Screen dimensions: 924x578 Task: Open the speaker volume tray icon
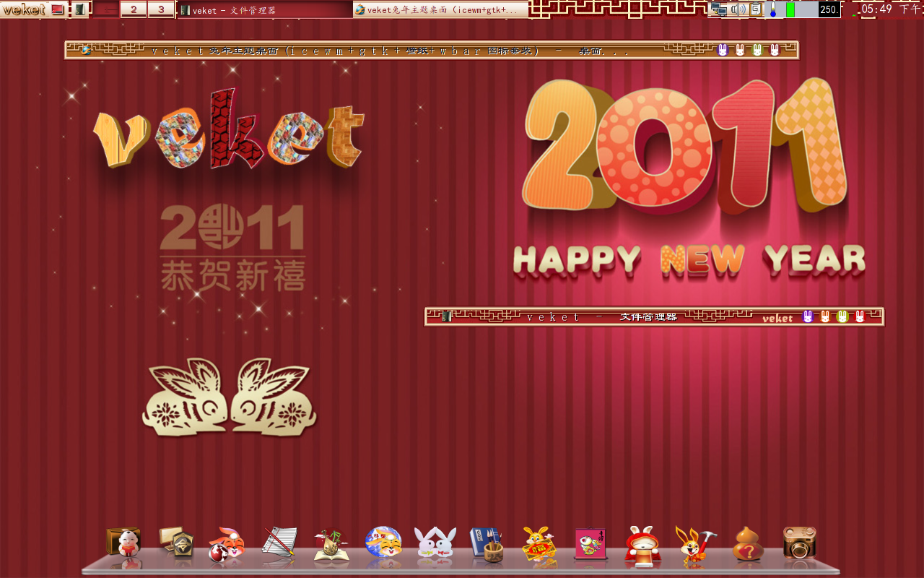click(738, 9)
